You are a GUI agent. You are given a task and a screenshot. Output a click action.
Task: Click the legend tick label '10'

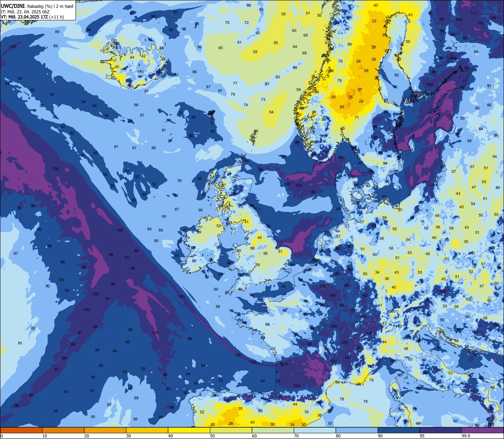pyautogui.click(x=45, y=435)
